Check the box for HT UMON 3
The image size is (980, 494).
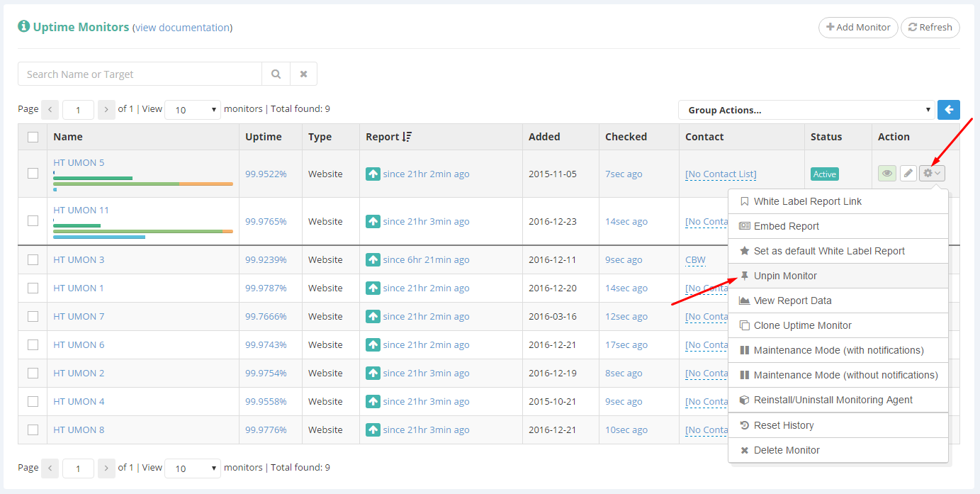[33, 259]
